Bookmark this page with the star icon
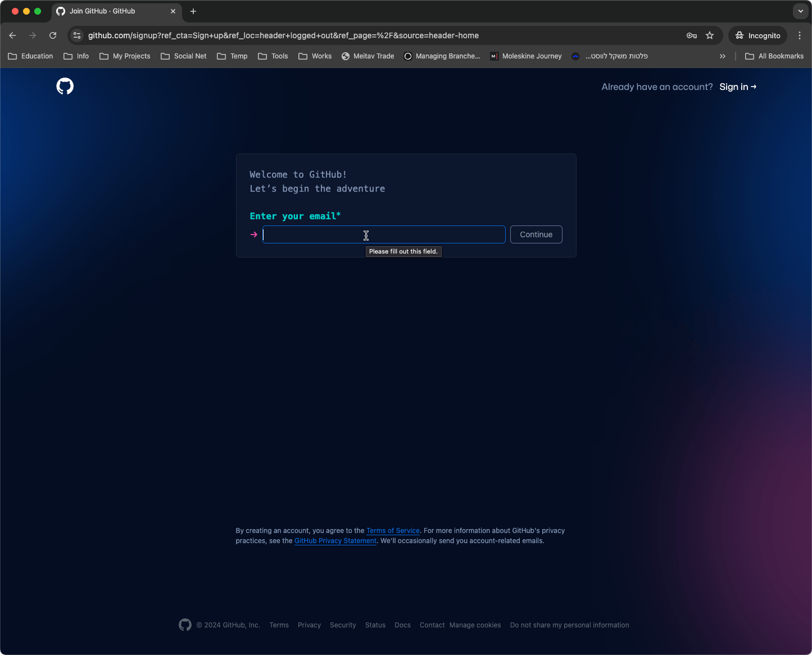Screen dimensions: 812x655 (x=710, y=35)
